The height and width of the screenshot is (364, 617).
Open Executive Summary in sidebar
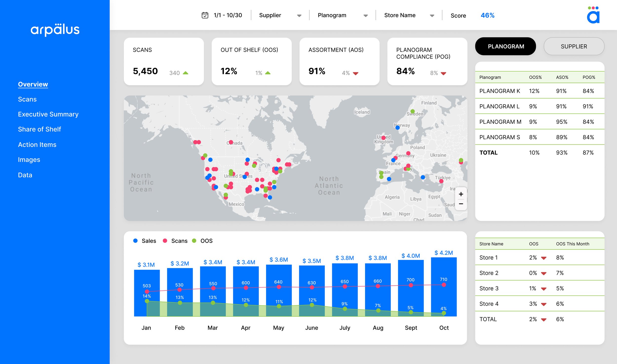pos(48,114)
